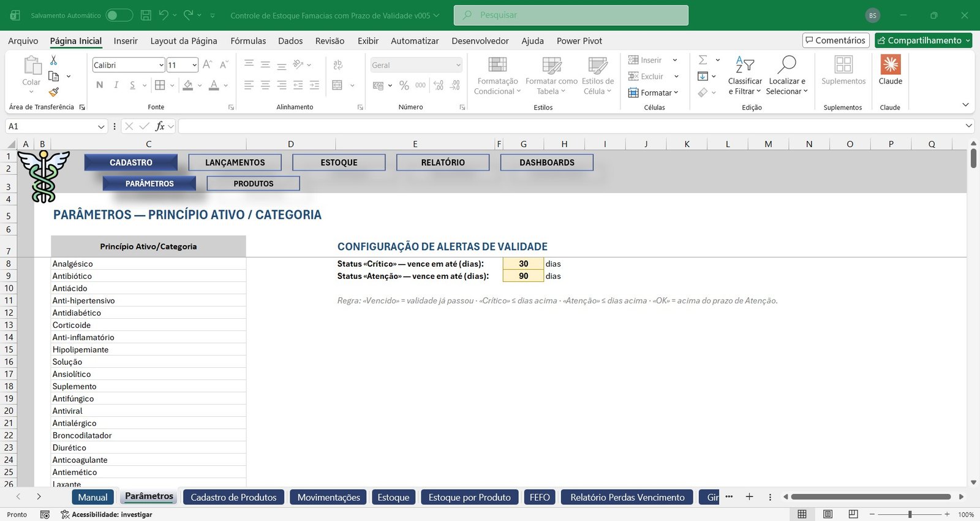980x521 pixels.
Task: Switch to the Dados tab
Action: 290,41
